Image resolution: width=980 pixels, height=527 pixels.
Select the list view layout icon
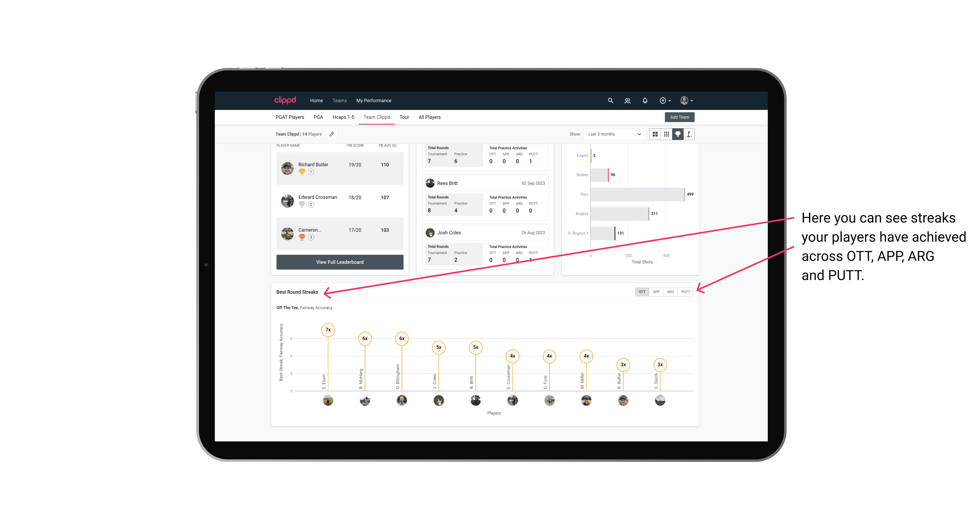666,134
